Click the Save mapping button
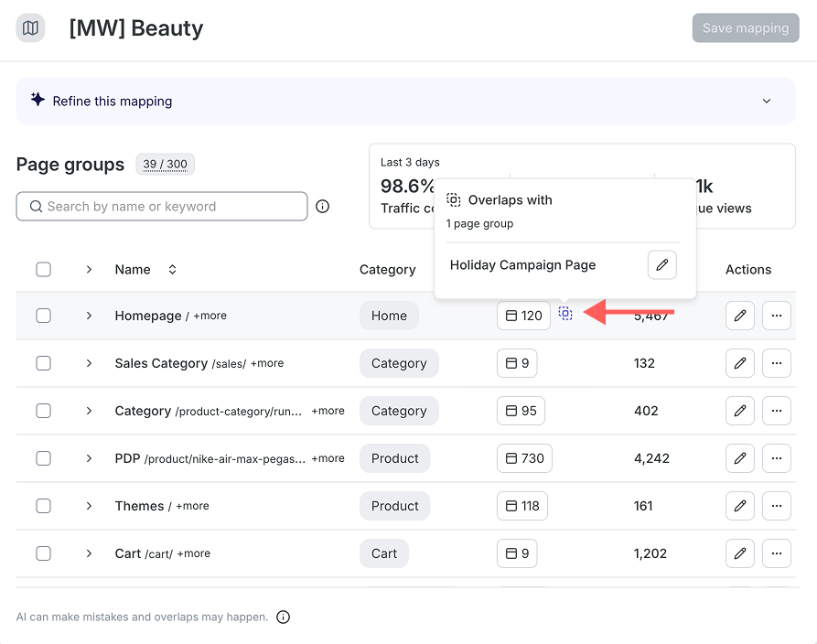The width and height of the screenshot is (817, 644). (746, 28)
